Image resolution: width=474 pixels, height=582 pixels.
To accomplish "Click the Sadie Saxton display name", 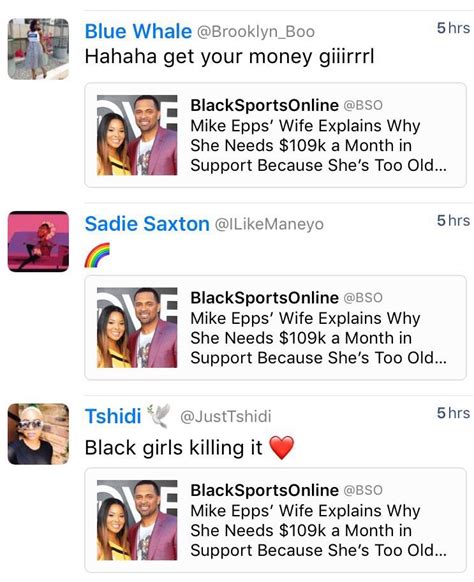I will point(147,224).
